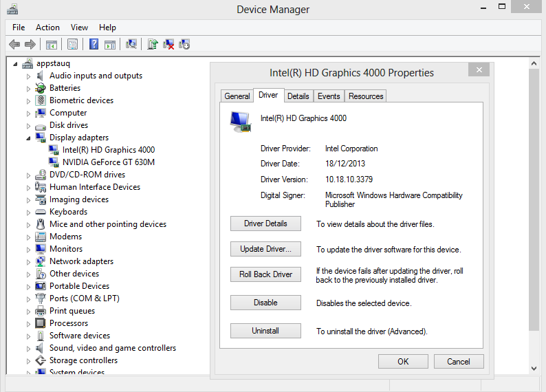The image size is (546, 392).
Task: Click Cancel in the Properties dialog
Action: [x=458, y=361]
